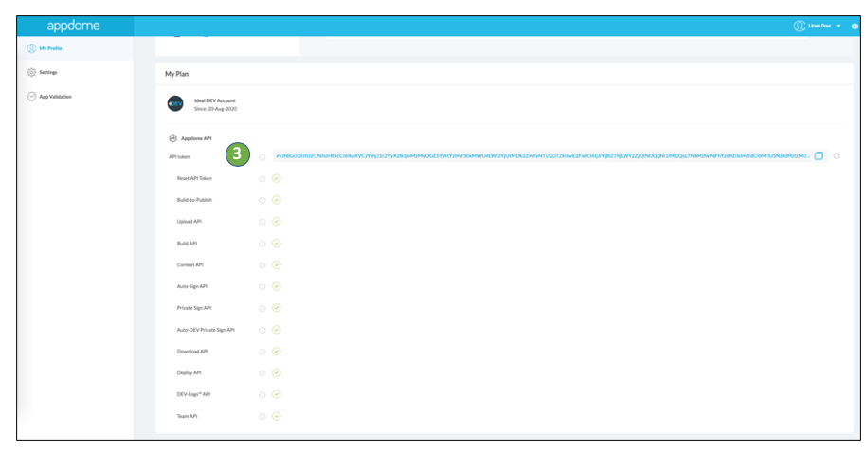Click the Appdome API section icon
Screen dimensions: 868x453
pos(172,138)
